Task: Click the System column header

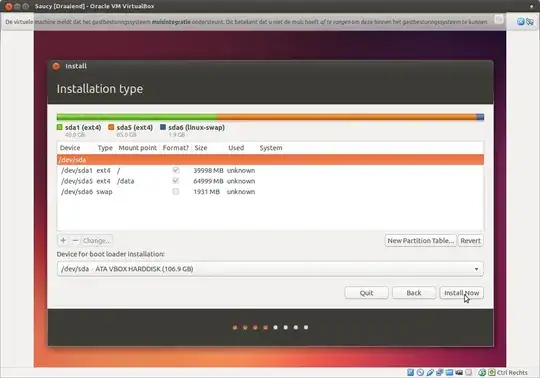Action: [x=271, y=148]
